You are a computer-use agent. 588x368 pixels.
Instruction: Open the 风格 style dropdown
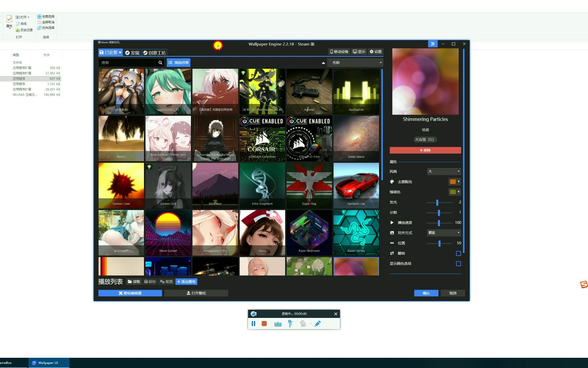coord(444,171)
